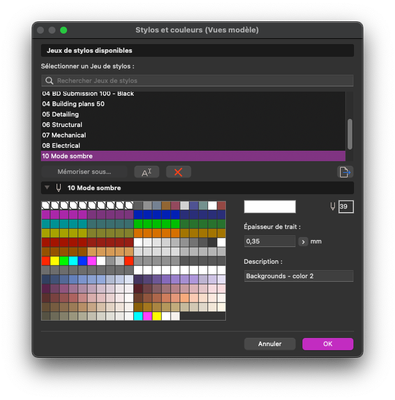Pick bright yellow swatch between red and green

point(55,261)
